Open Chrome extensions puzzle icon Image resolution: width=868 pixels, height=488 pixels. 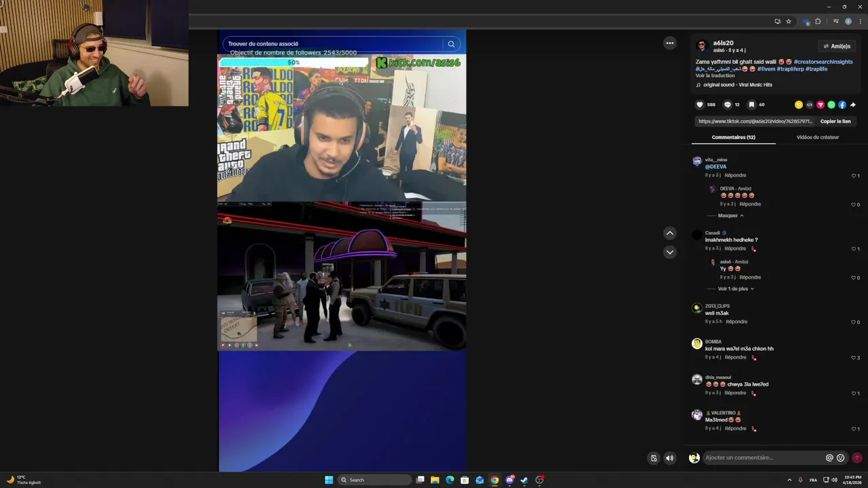click(x=818, y=22)
